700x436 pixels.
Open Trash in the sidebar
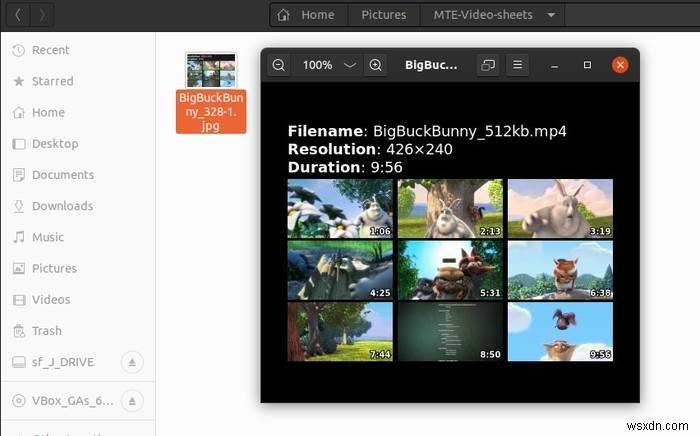point(78,331)
